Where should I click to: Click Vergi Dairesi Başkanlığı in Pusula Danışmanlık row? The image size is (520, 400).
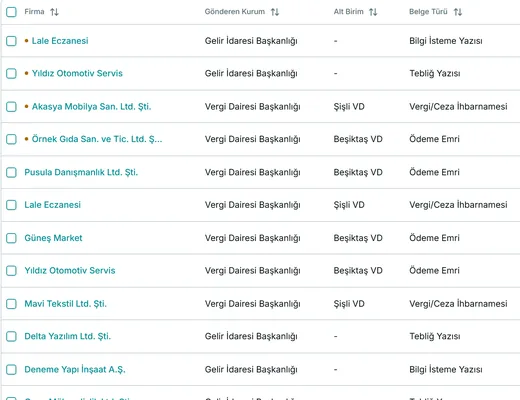click(x=252, y=172)
